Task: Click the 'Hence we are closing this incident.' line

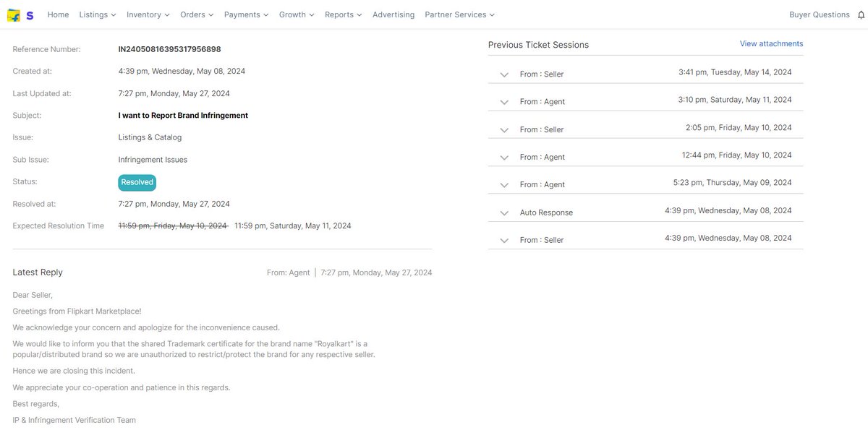Action: (74, 371)
